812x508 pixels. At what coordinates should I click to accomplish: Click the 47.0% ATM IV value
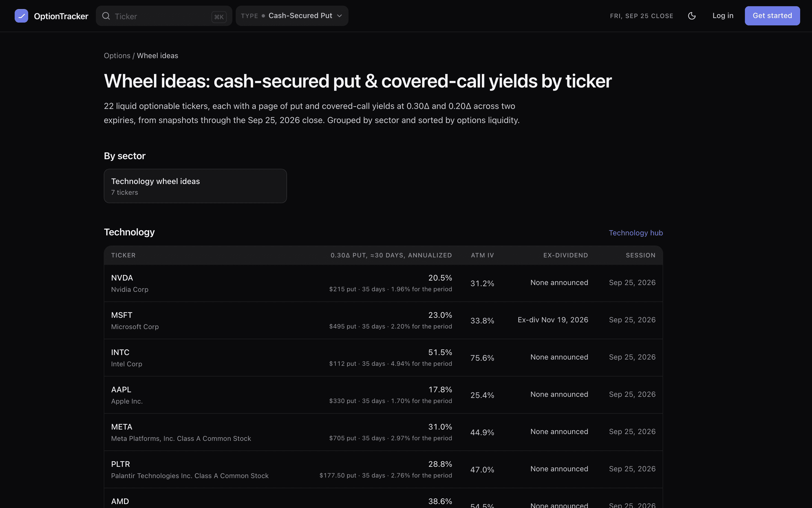click(482, 470)
